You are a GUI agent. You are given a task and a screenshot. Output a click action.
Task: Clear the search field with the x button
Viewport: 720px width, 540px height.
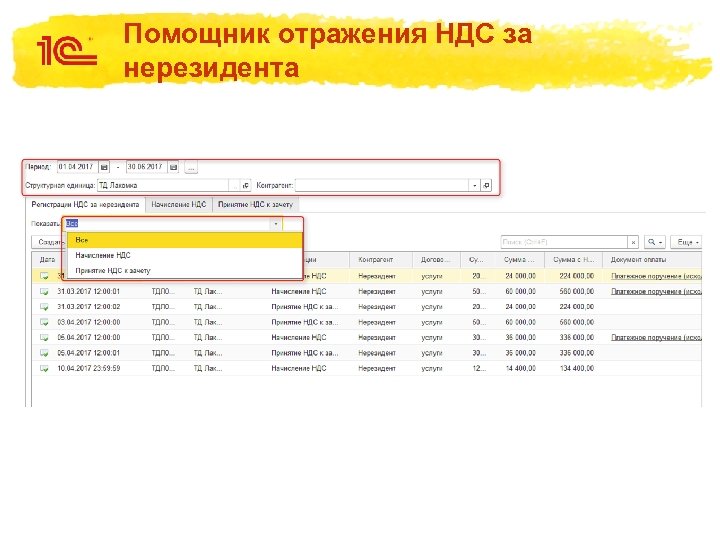(633, 242)
